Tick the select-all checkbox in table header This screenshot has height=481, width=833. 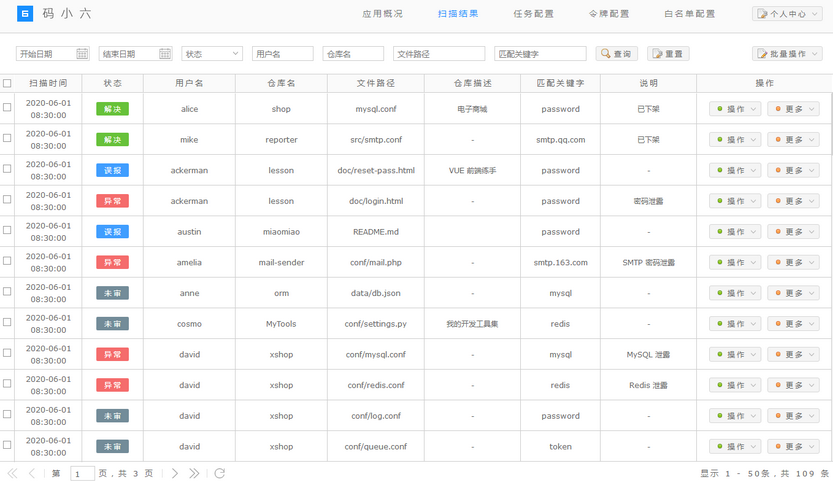7,83
